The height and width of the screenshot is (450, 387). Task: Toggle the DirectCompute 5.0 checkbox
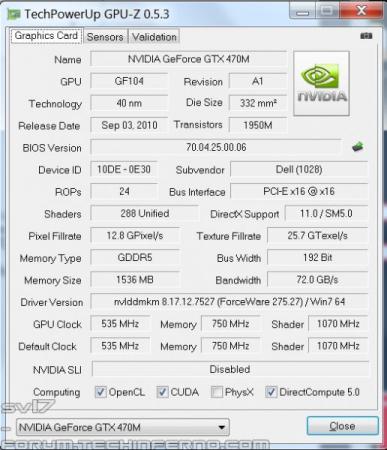271,392
